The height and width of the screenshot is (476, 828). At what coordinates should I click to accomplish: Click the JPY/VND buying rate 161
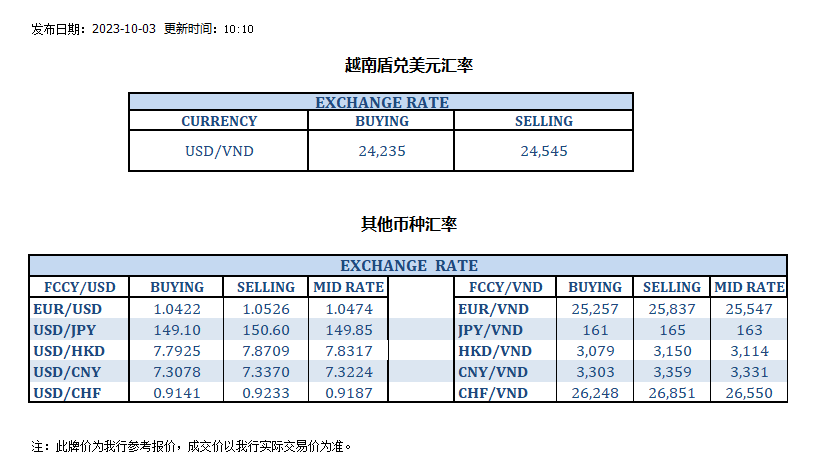(595, 330)
